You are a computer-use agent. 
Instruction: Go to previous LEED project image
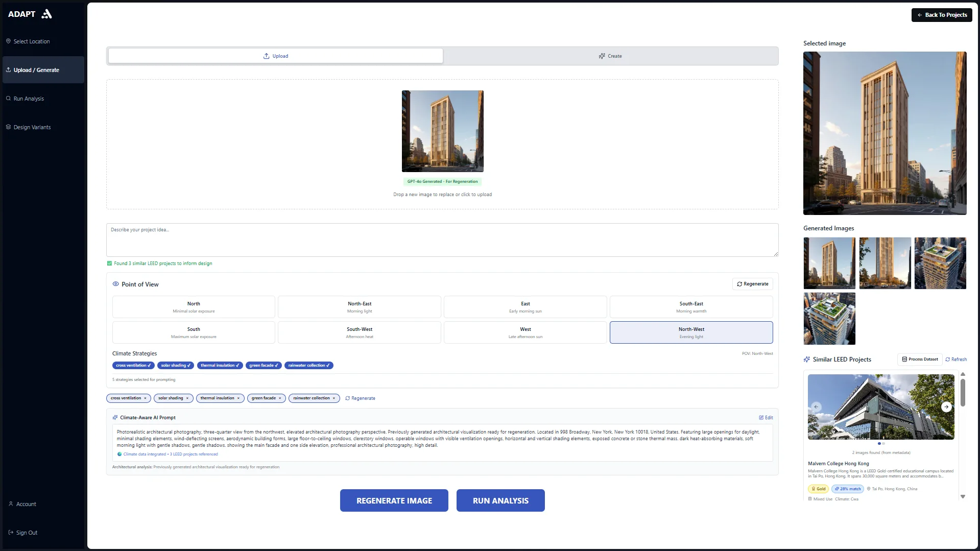[x=816, y=407]
